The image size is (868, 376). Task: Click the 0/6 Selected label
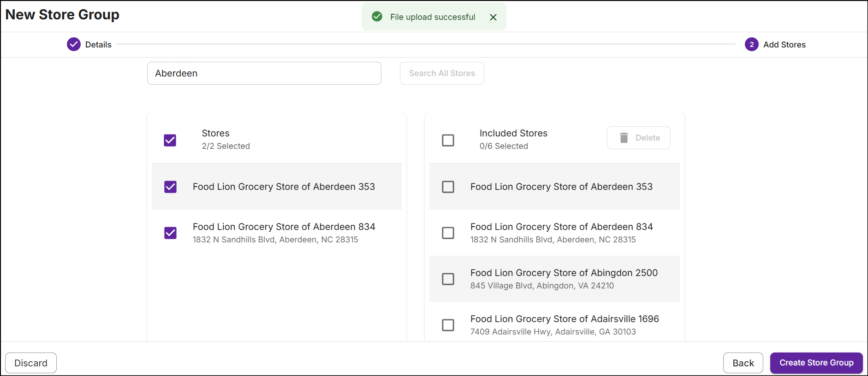pos(504,146)
